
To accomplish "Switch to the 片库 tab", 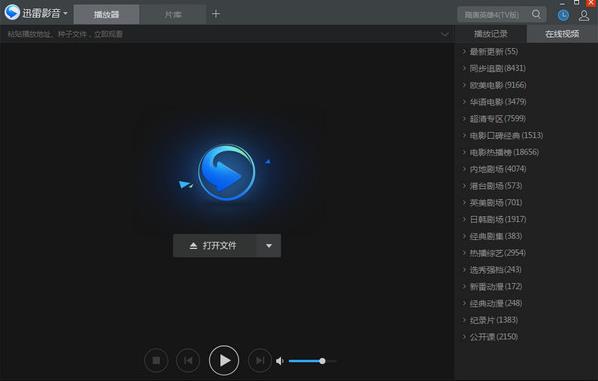I will pos(173,14).
